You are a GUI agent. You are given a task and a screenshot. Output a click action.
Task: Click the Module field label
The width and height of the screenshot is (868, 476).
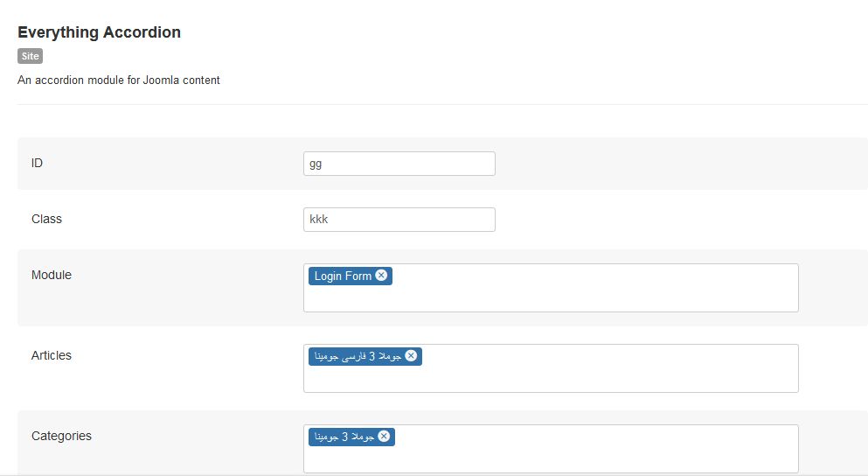pos(52,275)
